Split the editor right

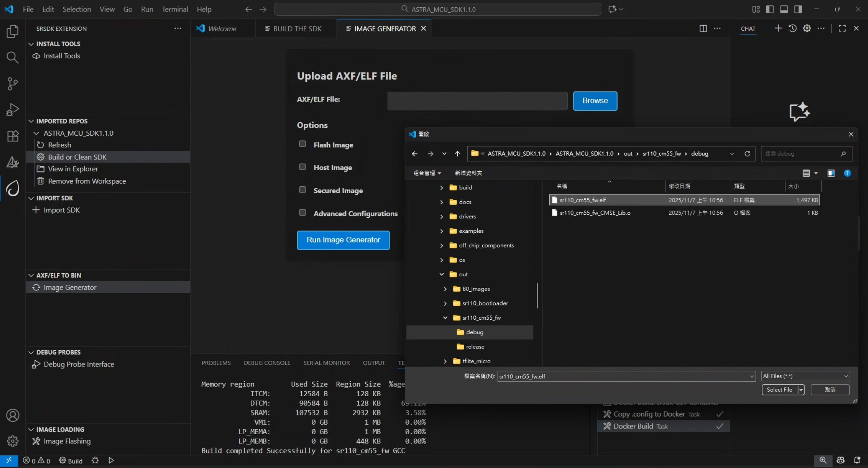pos(703,28)
